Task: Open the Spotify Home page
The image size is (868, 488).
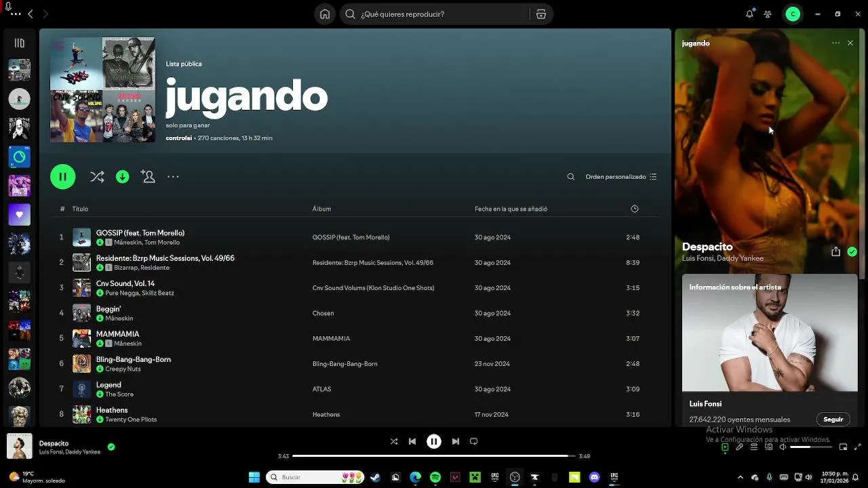Action: point(325,14)
